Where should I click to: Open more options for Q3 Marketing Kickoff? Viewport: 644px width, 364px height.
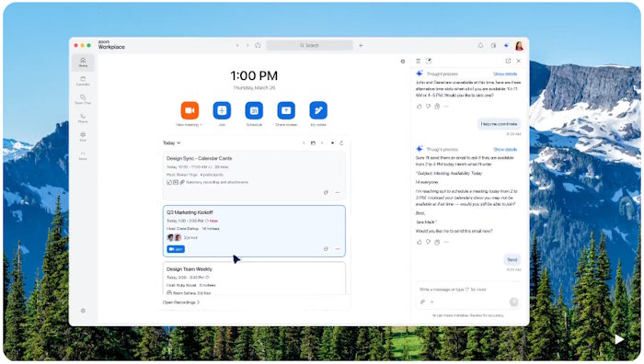point(338,249)
